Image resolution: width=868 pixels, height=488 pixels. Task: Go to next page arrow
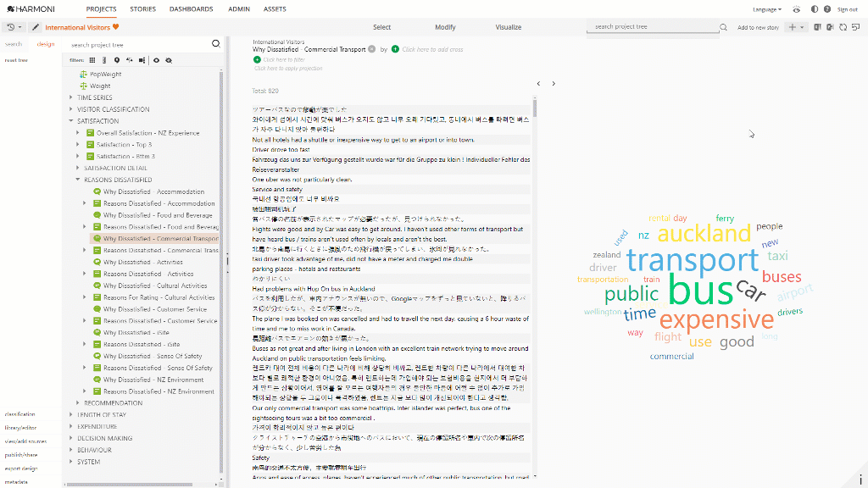(554, 84)
